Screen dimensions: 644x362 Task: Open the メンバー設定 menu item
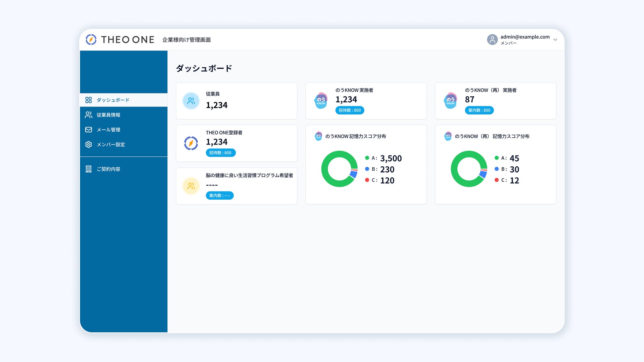[124, 145]
